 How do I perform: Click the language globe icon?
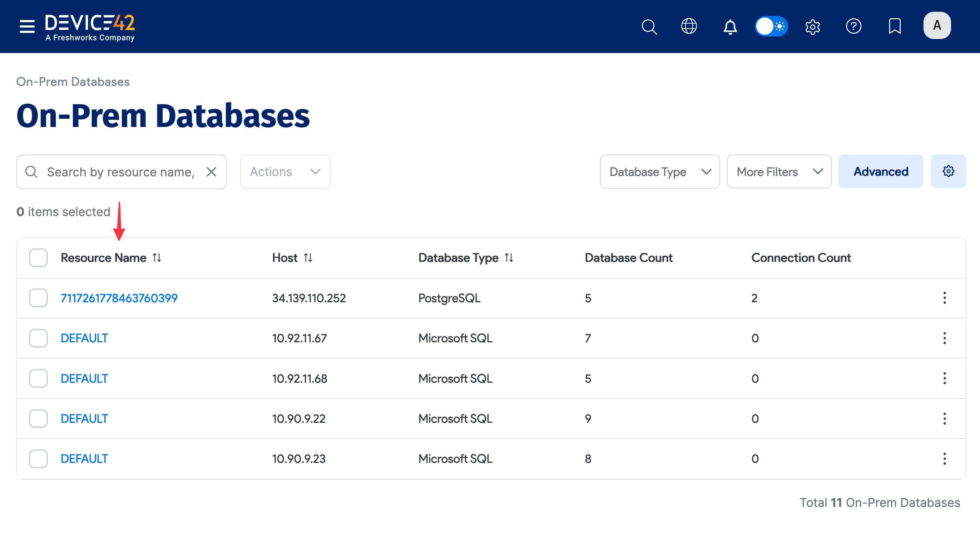689,26
